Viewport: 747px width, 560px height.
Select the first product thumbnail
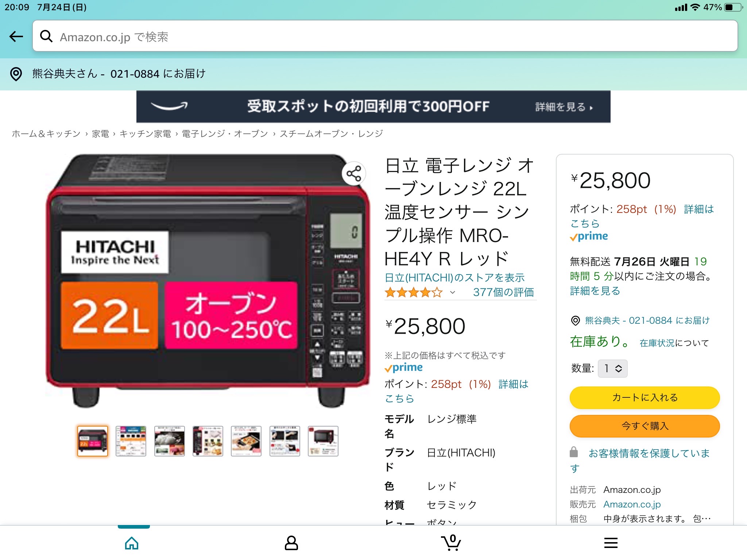pos(93,441)
